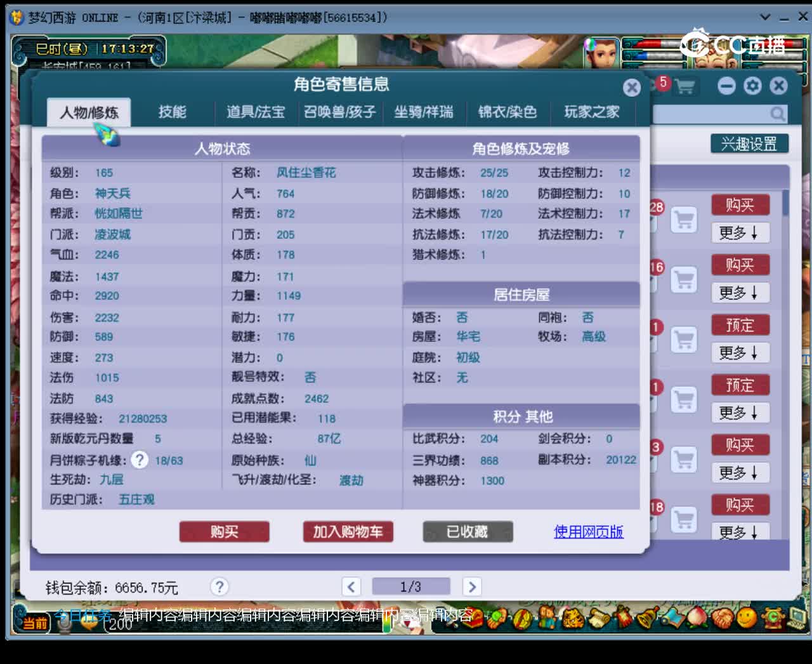This screenshot has height=664, width=812.
Task: Close the 角色寄售信息 dialog
Action: pos(631,88)
